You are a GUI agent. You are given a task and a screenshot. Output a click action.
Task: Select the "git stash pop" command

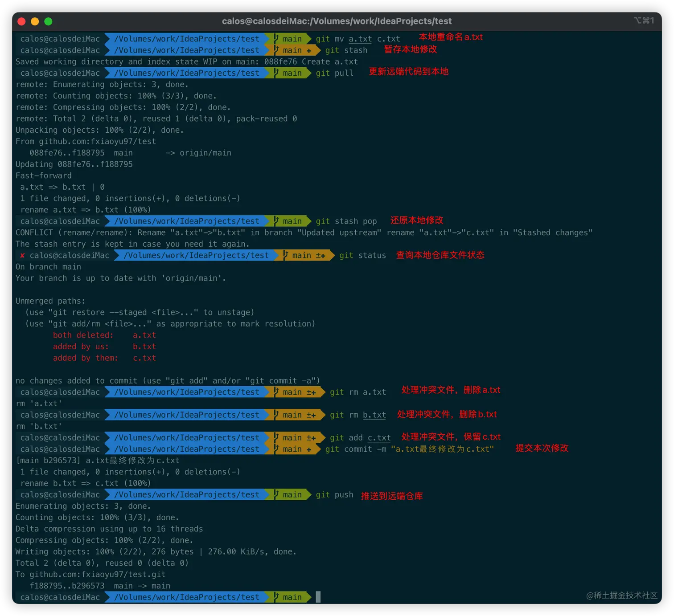point(346,221)
